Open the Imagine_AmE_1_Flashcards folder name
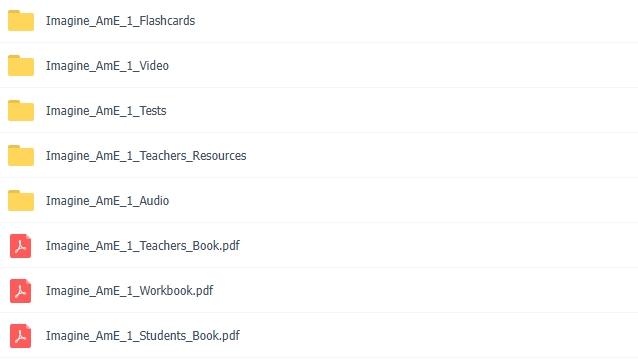 click(x=120, y=21)
